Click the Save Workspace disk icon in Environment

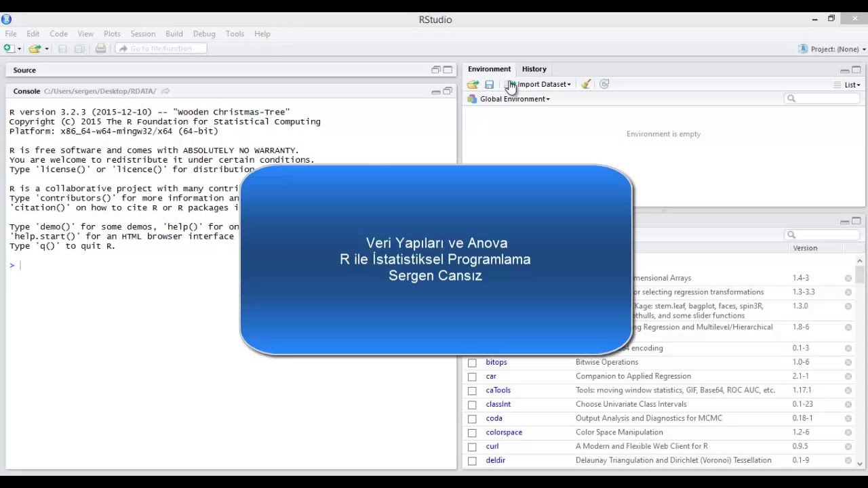tap(490, 85)
